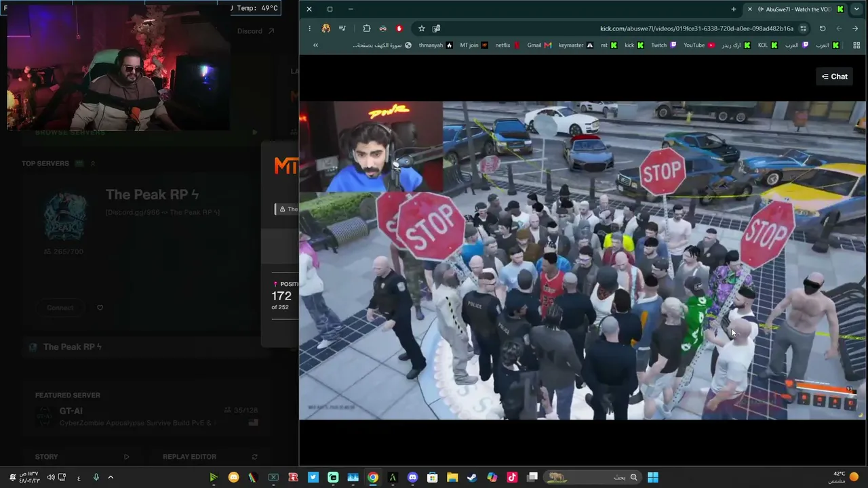Open the media control playlist icon
The width and height of the screenshot is (868, 488).
click(x=342, y=28)
